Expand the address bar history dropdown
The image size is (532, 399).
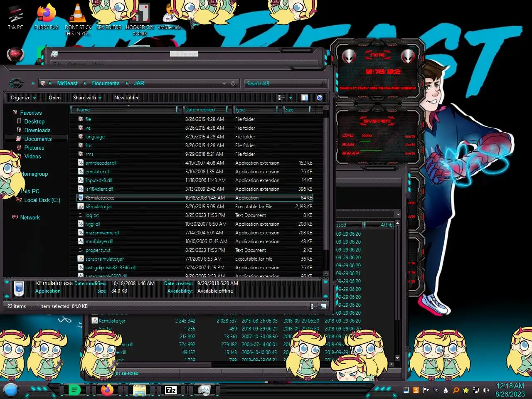[x=224, y=83]
